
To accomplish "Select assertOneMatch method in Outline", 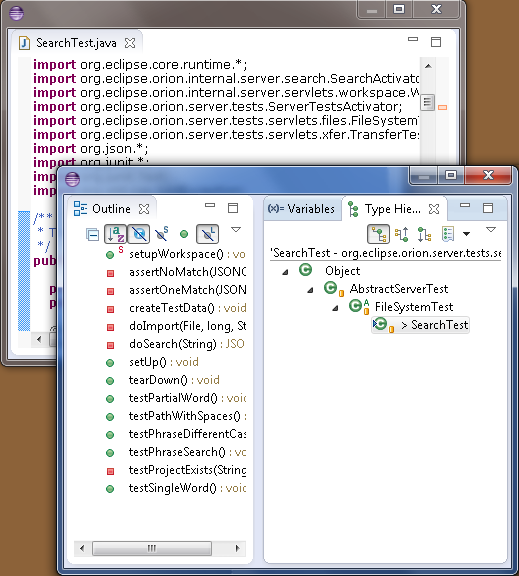I will pyautogui.click(x=187, y=290).
